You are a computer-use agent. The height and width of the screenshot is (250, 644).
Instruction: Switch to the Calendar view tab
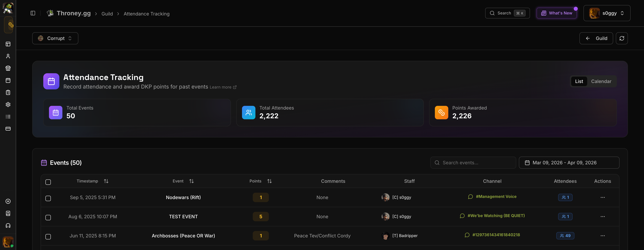601,81
